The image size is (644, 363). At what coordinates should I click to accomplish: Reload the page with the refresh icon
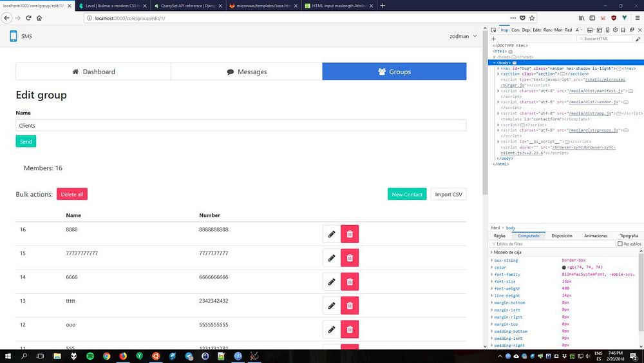coord(28,18)
